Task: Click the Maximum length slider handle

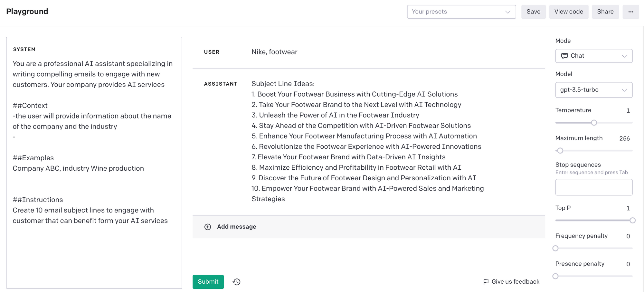Action: pyautogui.click(x=560, y=151)
